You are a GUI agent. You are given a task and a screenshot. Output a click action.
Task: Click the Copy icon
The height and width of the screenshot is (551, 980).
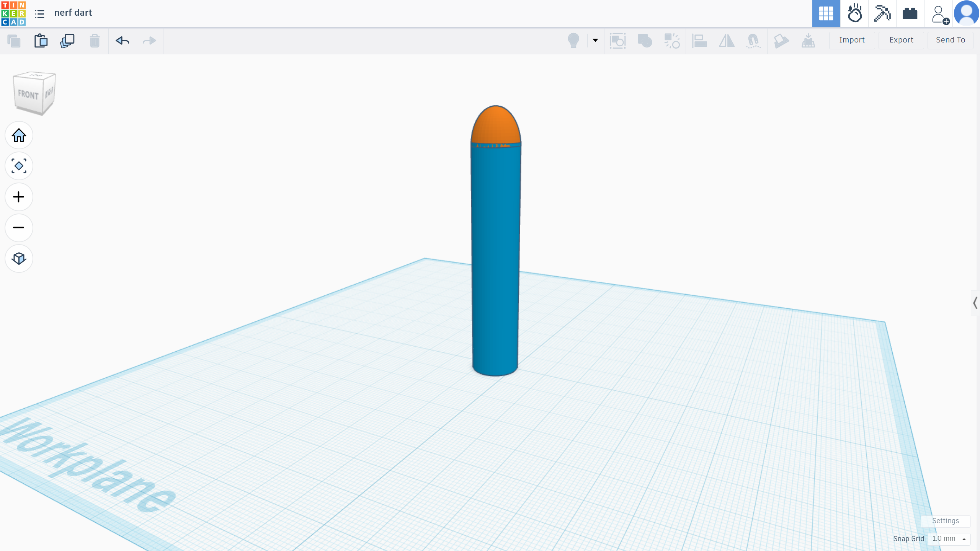click(14, 41)
